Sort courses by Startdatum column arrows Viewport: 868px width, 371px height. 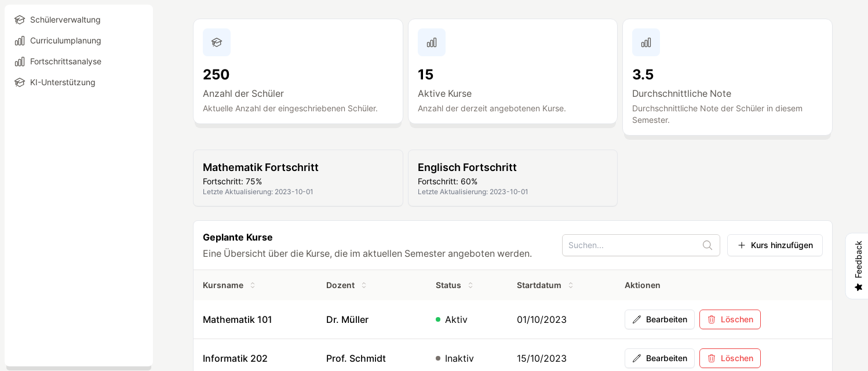click(571, 285)
